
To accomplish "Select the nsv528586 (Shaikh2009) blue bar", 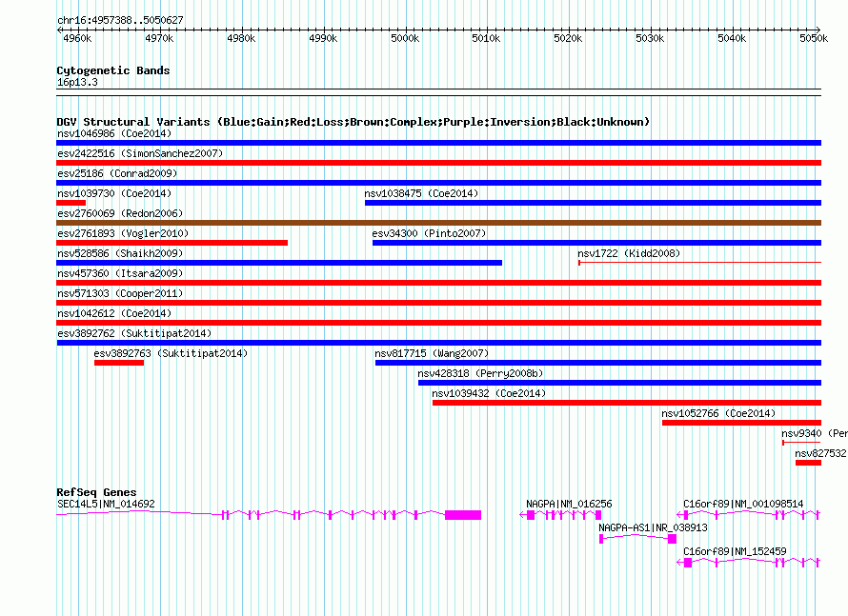I will 279,263.
